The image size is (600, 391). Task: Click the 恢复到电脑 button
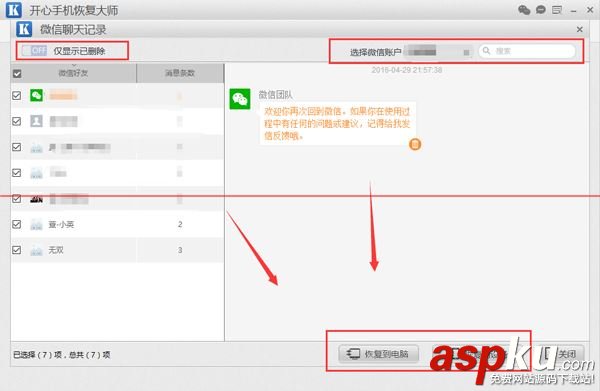coord(378,354)
